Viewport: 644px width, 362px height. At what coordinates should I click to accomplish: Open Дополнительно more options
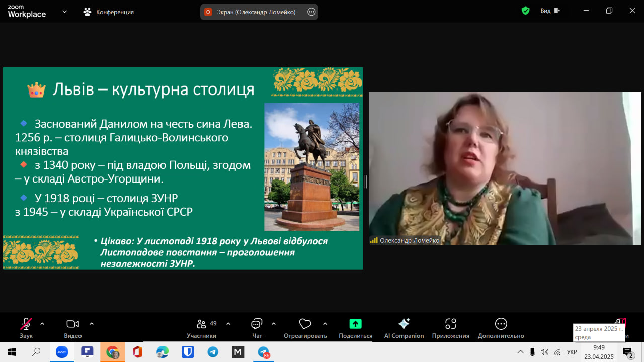point(501,328)
